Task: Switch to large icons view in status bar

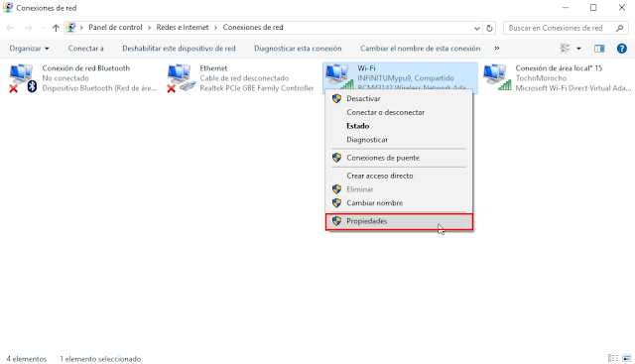Action: click(x=627, y=358)
